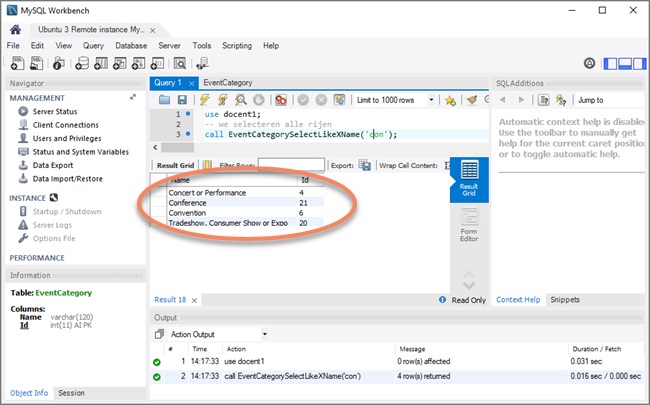Create a new SQL tab icon
This screenshot has width=650, height=405.
pos(17,63)
